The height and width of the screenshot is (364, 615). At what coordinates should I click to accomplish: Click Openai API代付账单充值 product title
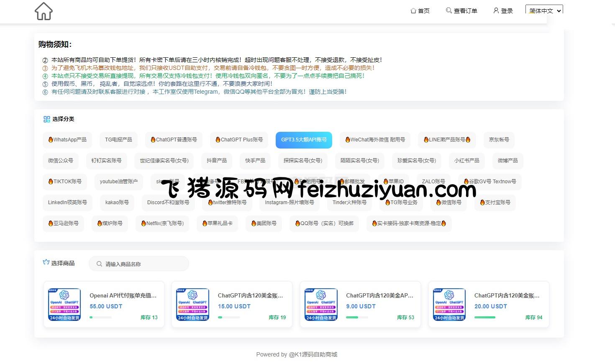123,295
